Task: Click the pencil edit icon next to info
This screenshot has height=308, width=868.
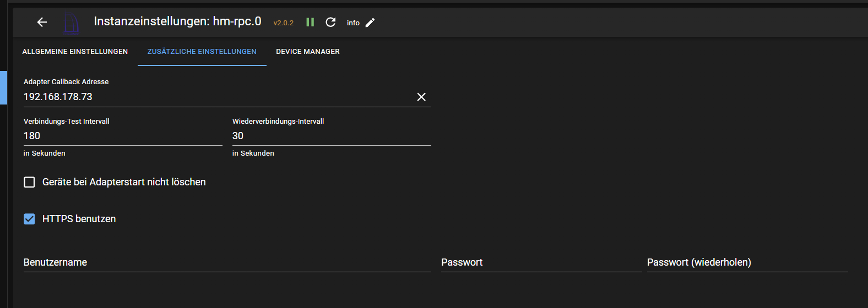Action: pos(370,23)
